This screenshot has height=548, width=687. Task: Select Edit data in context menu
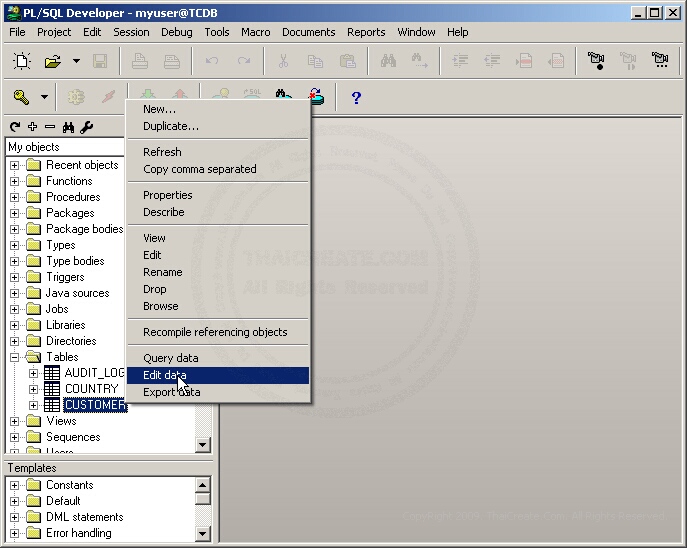coord(164,375)
